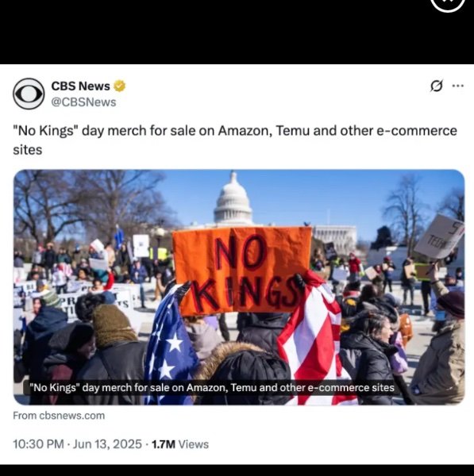Select the tweet text about "No Kings" merch
Viewport: 474px width, 476px height.
click(235, 140)
